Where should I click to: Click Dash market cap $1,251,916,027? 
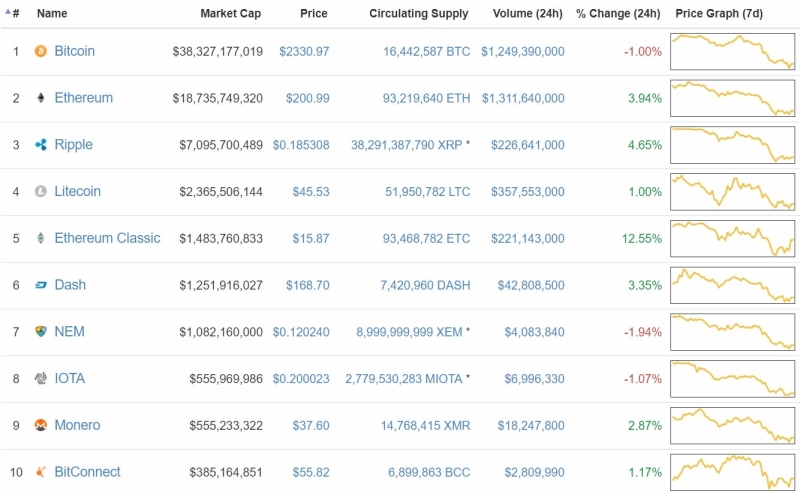(221, 285)
